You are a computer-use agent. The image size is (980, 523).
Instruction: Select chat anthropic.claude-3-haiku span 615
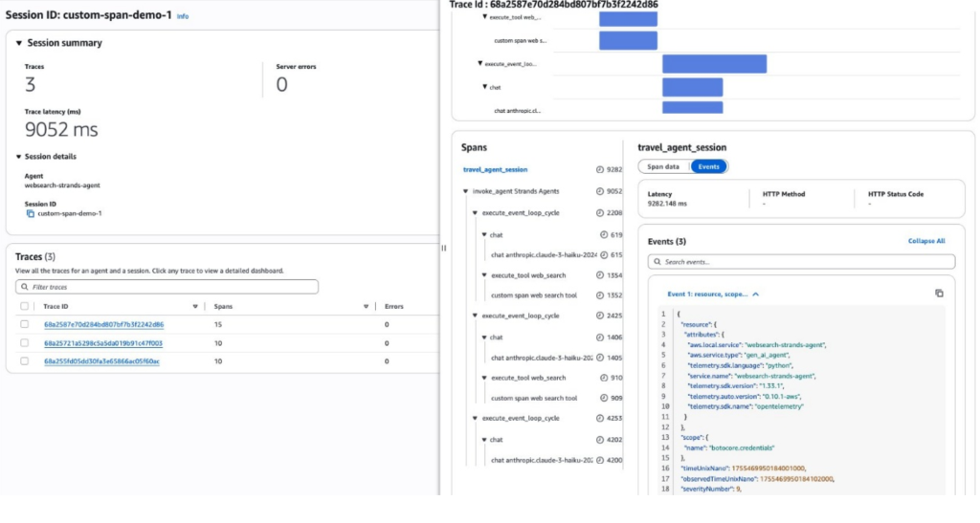[545, 255]
